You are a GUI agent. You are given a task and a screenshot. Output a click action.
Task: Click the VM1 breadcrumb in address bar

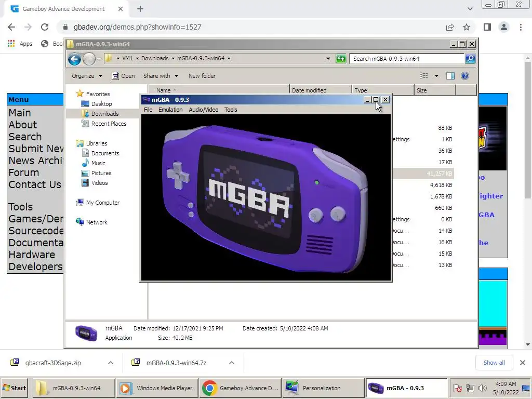(x=127, y=58)
